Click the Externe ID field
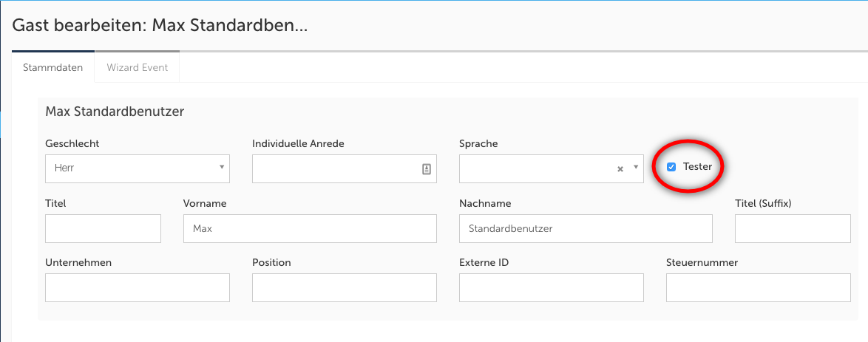The width and height of the screenshot is (868, 342). 551,288
